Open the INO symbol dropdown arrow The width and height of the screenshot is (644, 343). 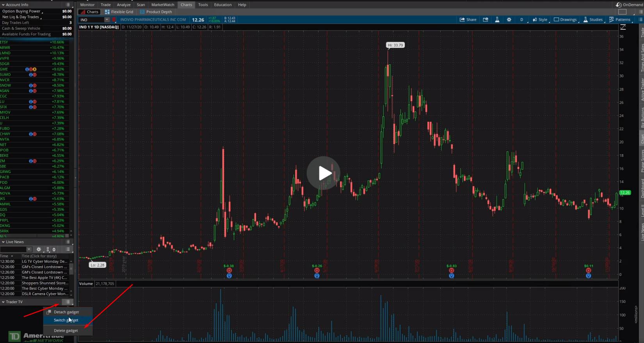107,20
